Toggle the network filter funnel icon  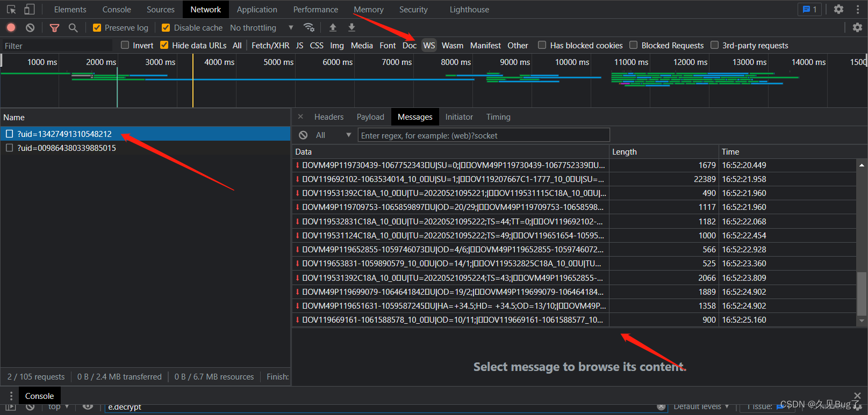[x=54, y=27]
